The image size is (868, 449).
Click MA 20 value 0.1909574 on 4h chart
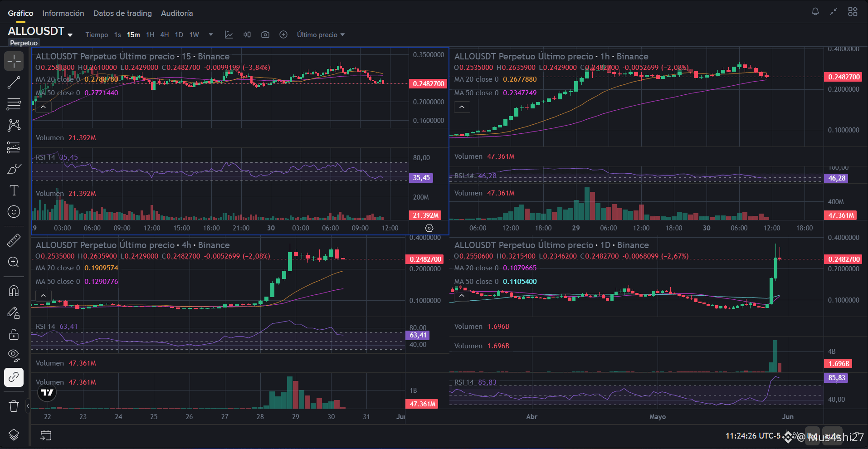[x=101, y=268]
